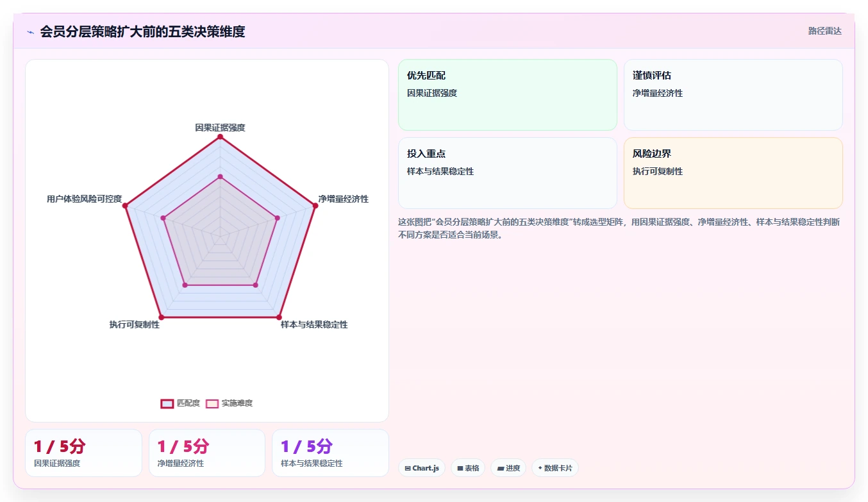Open the Chart.js tag chip

click(422, 468)
